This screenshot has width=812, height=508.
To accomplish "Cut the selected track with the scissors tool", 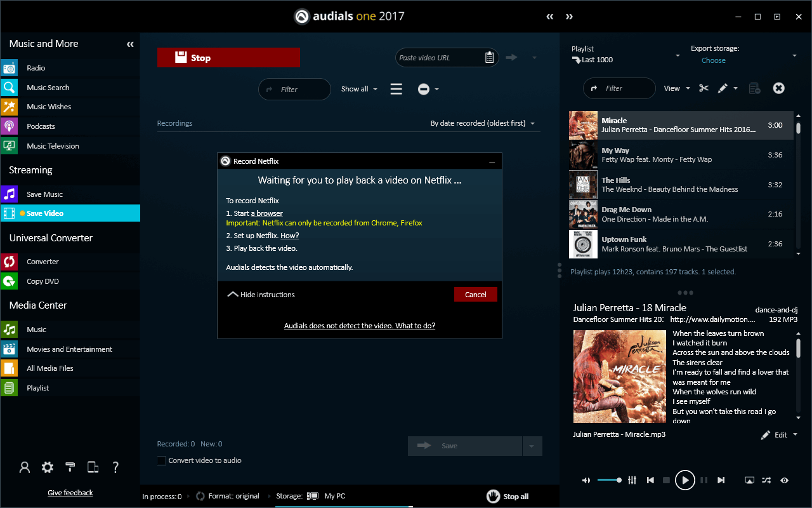I will pyautogui.click(x=703, y=88).
